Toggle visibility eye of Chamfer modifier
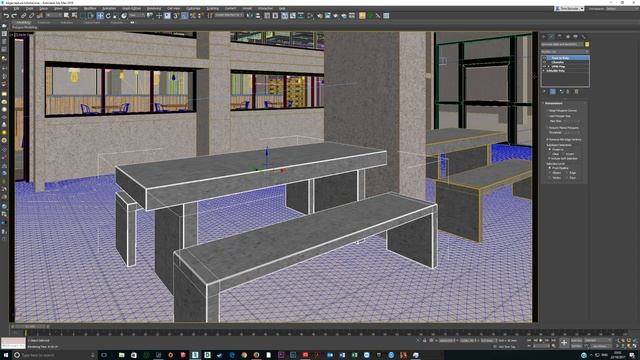 pos(544,62)
